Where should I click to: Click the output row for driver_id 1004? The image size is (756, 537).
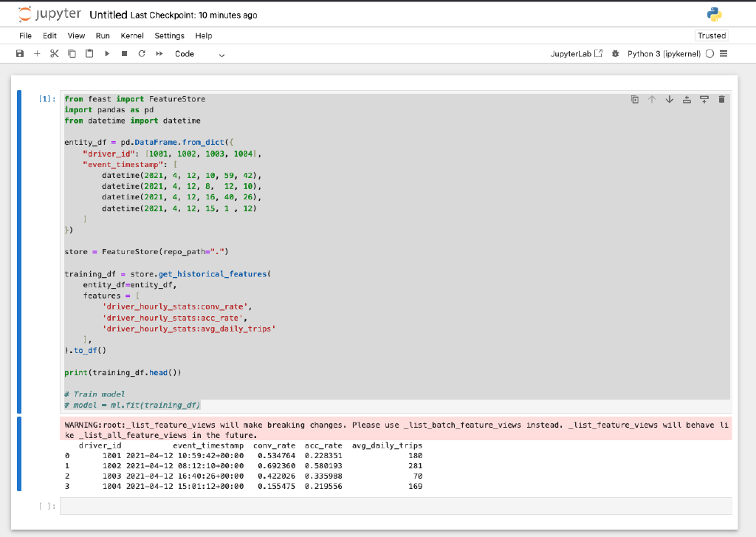[244, 486]
